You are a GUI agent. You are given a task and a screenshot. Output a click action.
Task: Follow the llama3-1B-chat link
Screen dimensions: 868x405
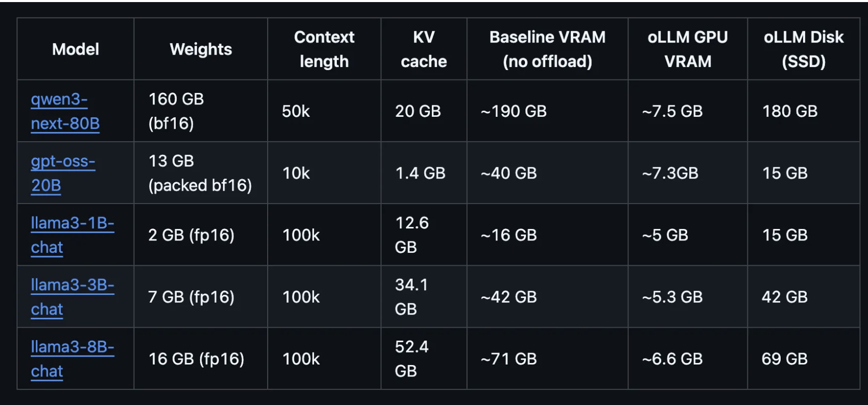(72, 235)
